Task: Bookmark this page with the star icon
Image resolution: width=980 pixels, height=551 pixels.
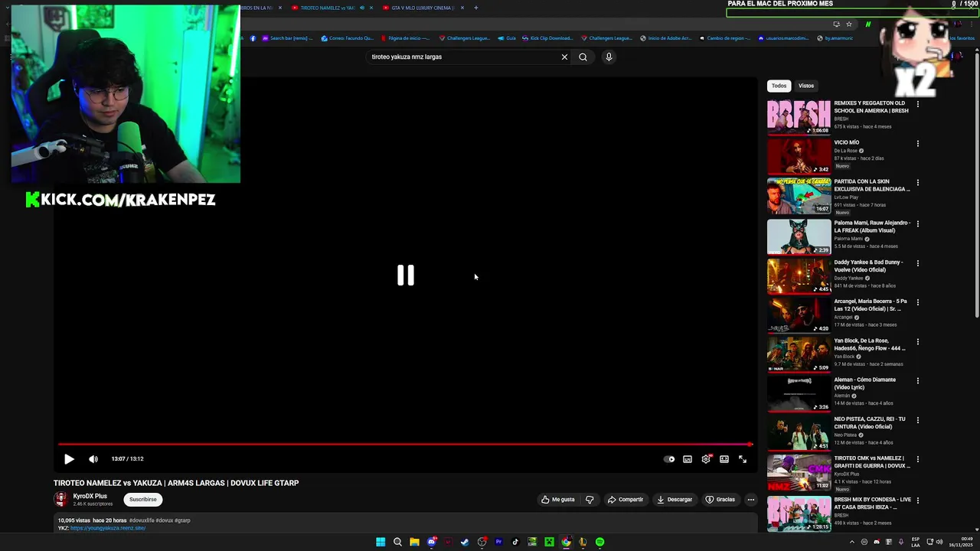Action: (849, 24)
